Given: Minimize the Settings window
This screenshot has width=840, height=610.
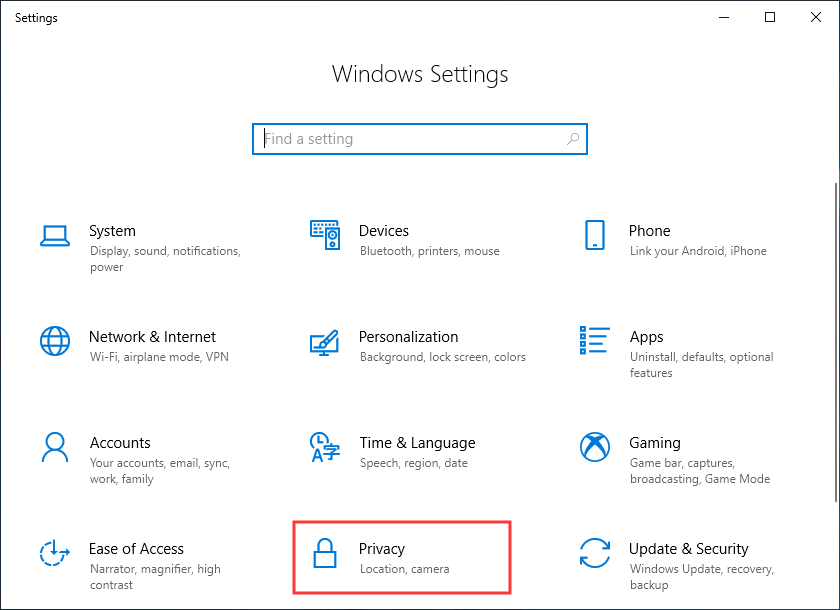Looking at the screenshot, I should click(x=724, y=18).
